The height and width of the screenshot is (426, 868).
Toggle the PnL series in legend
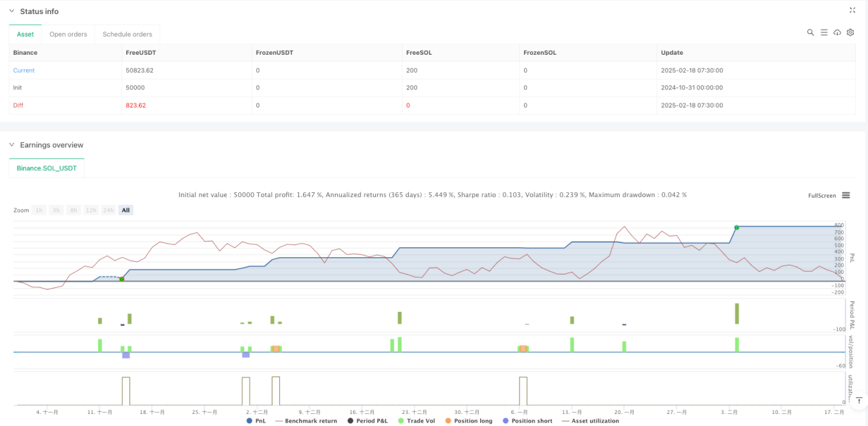(x=256, y=421)
